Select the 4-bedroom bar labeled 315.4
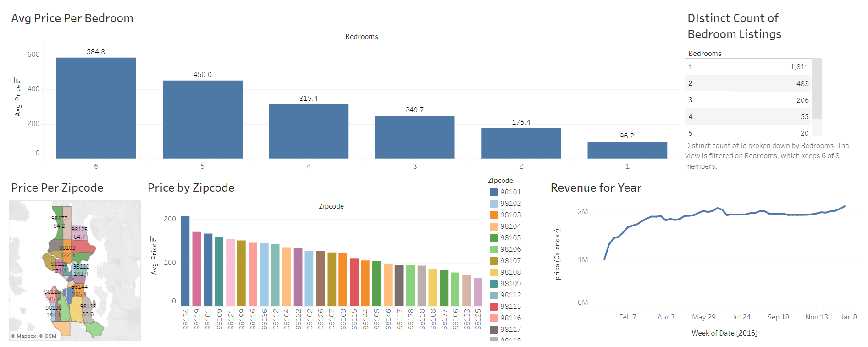 tap(309, 132)
